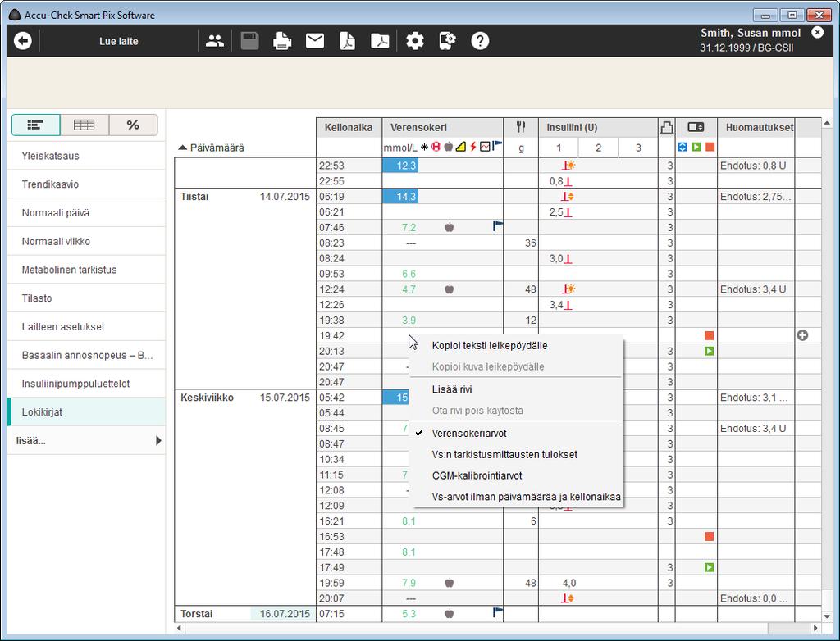Open Basaalin annosnopeus report

click(85, 355)
